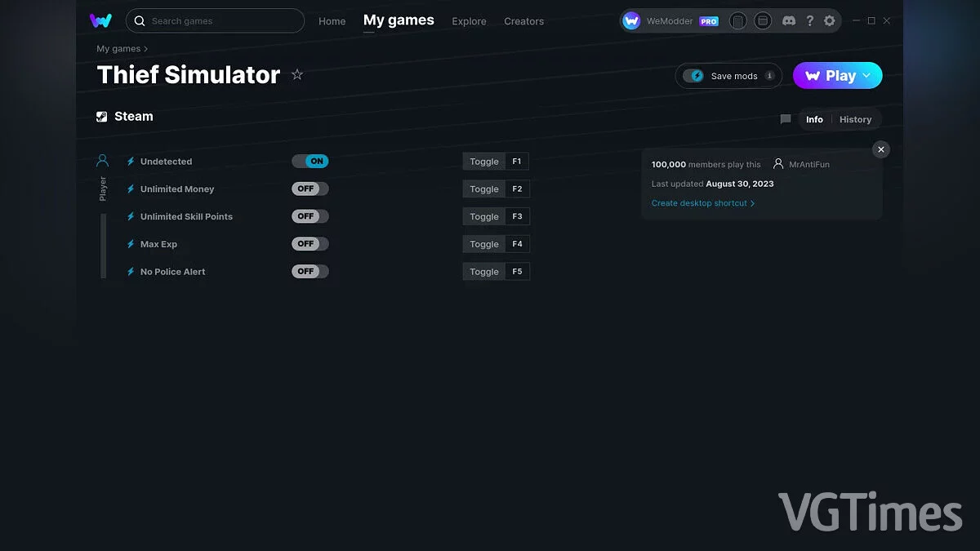Go to the Explore tab
The width and height of the screenshot is (980, 551).
469,21
